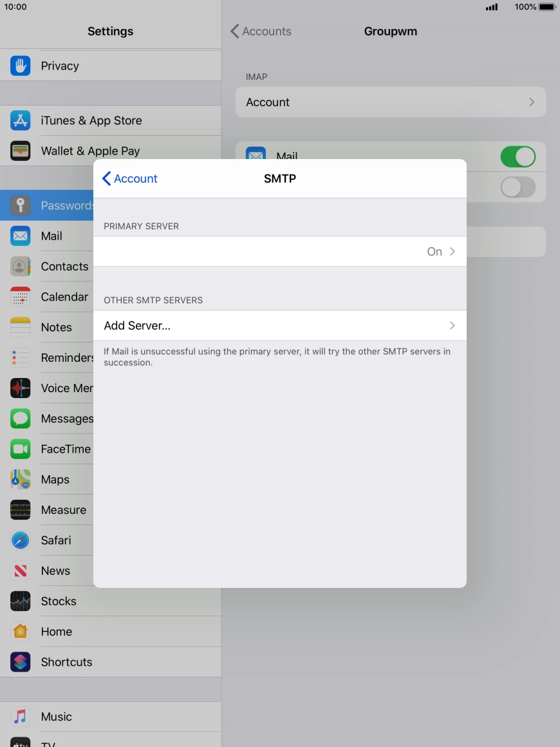This screenshot has height=747, width=560.
Task: Open the Privacy hand icon
Action: coord(21,66)
